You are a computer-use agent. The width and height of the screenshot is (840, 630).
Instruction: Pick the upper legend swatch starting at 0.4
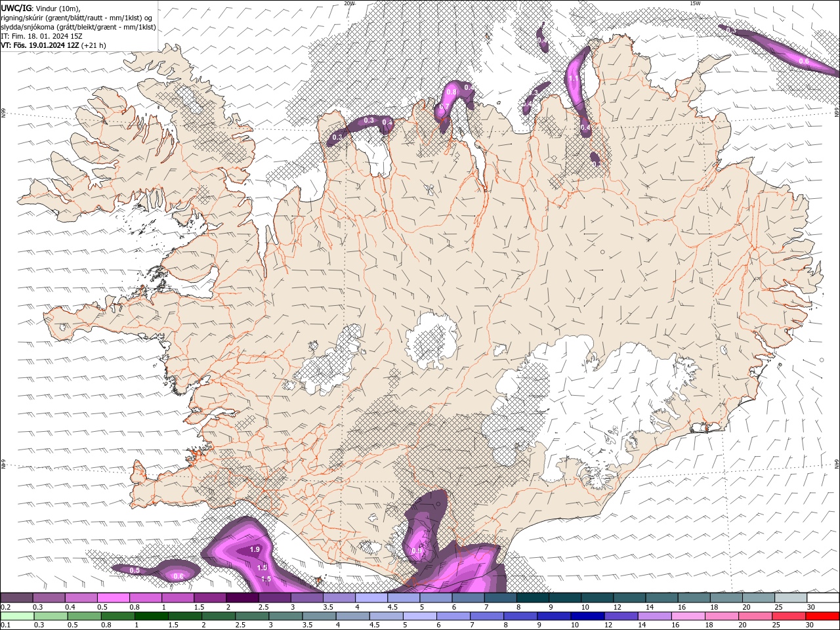(81, 598)
